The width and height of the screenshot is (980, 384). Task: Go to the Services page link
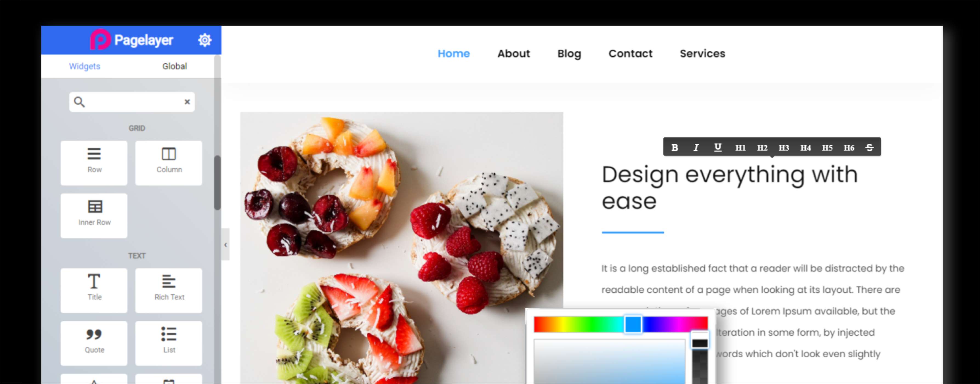pyautogui.click(x=702, y=54)
